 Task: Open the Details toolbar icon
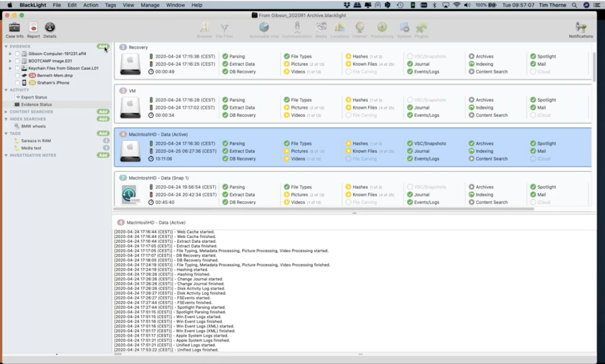pyautogui.click(x=50, y=27)
